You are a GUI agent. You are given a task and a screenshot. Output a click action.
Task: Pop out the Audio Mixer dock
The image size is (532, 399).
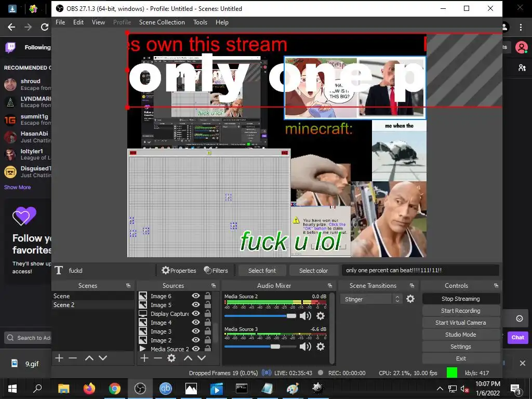click(x=330, y=286)
